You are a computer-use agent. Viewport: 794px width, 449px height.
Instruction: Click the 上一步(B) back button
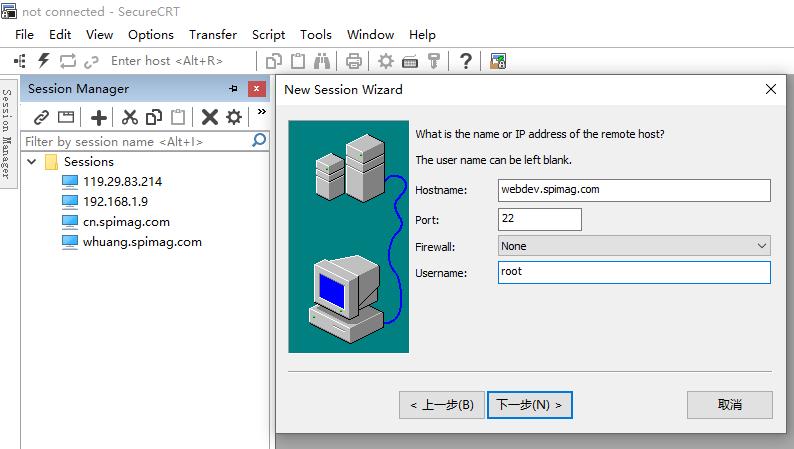coord(442,405)
